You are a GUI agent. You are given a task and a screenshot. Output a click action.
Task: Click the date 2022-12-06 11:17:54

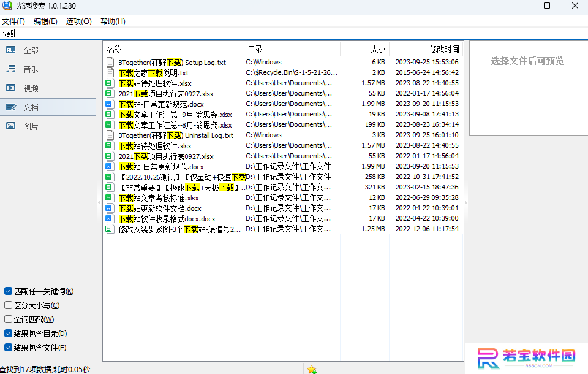(427, 229)
